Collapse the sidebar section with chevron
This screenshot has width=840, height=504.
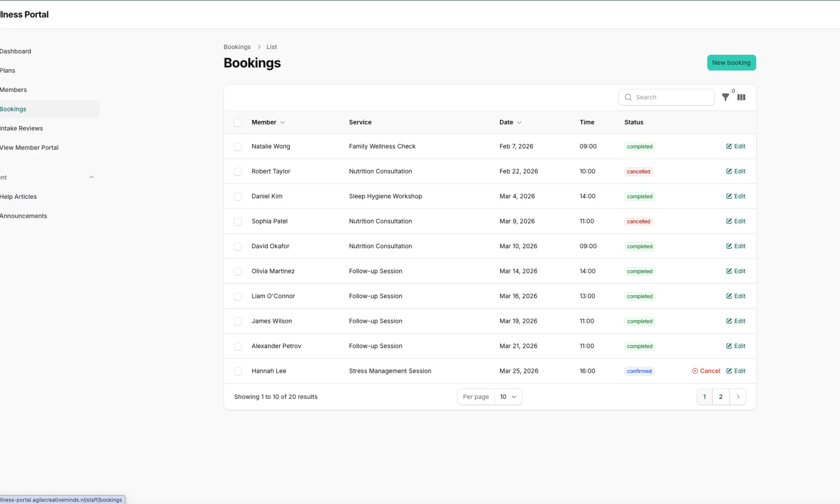pos(91,177)
